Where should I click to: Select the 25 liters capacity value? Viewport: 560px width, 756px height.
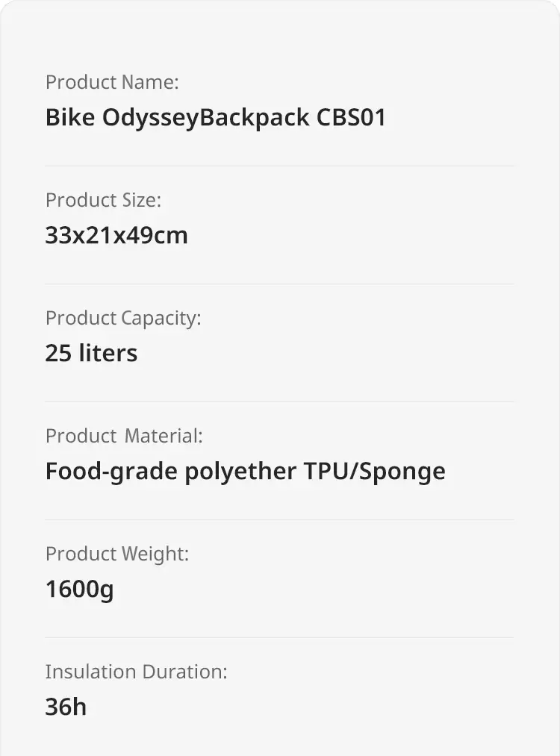coord(91,353)
